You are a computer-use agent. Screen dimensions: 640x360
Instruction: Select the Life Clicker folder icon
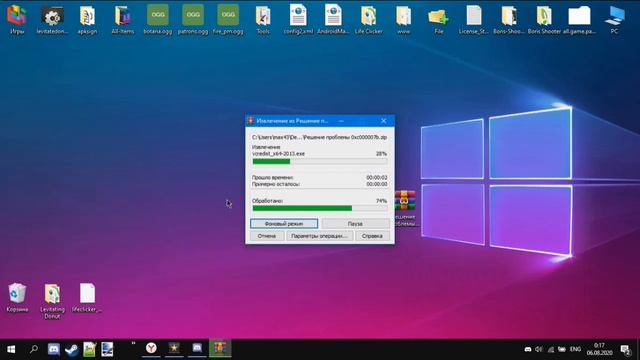(369, 19)
